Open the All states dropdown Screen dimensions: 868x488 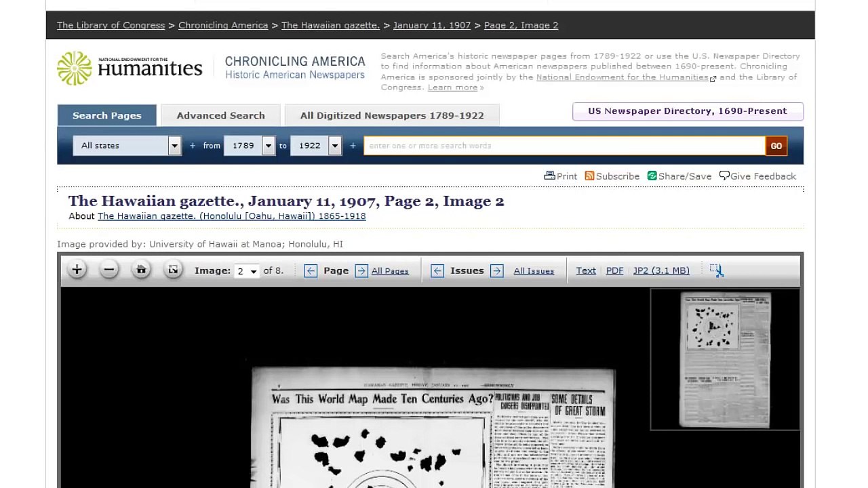tap(127, 146)
